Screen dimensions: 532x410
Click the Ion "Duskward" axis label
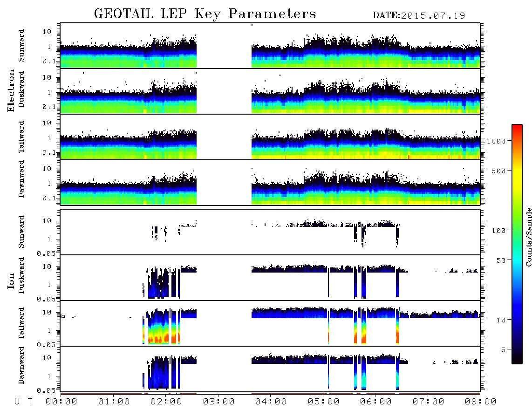point(21,276)
